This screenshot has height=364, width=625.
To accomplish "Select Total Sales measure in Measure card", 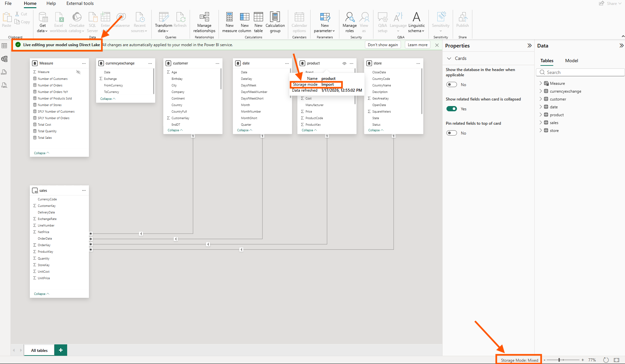I will 45,138.
